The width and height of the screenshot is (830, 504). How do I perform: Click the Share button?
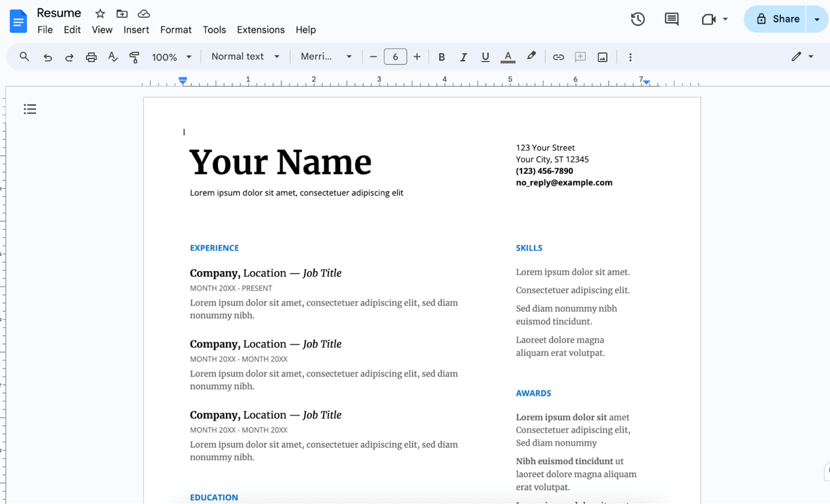[777, 19]
